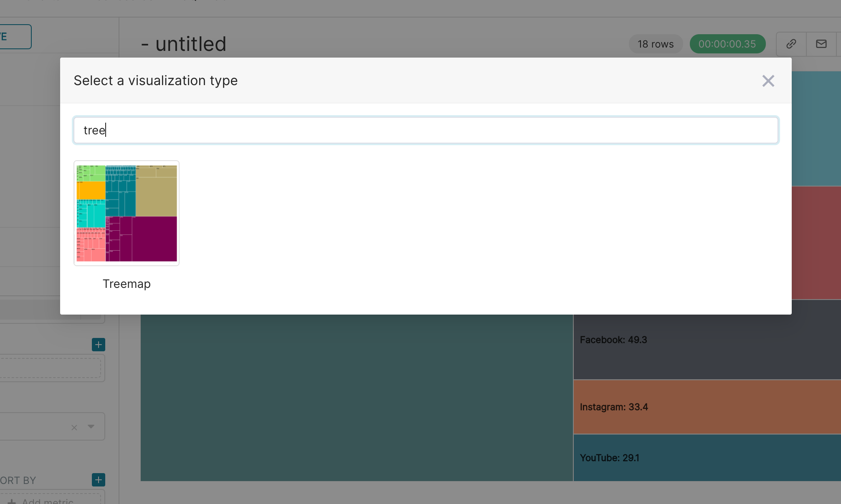Share chart by email envelope icon
Viewport: 841px width, 504px height.
pos(821,44)
